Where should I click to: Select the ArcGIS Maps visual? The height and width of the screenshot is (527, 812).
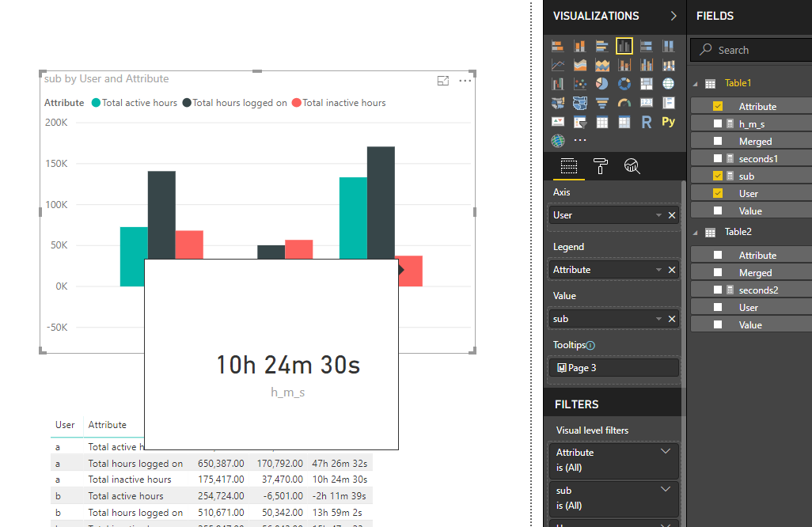pyautogui.click(x=558, y=141)
